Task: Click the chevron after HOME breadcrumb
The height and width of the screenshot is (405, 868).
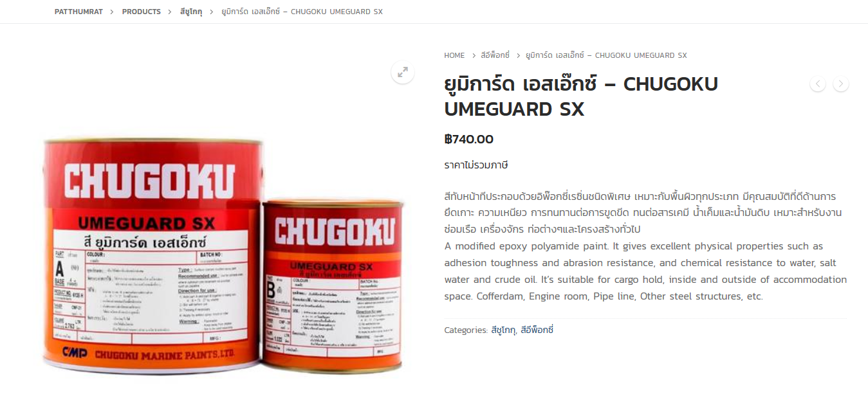Action: click(474, 56)
